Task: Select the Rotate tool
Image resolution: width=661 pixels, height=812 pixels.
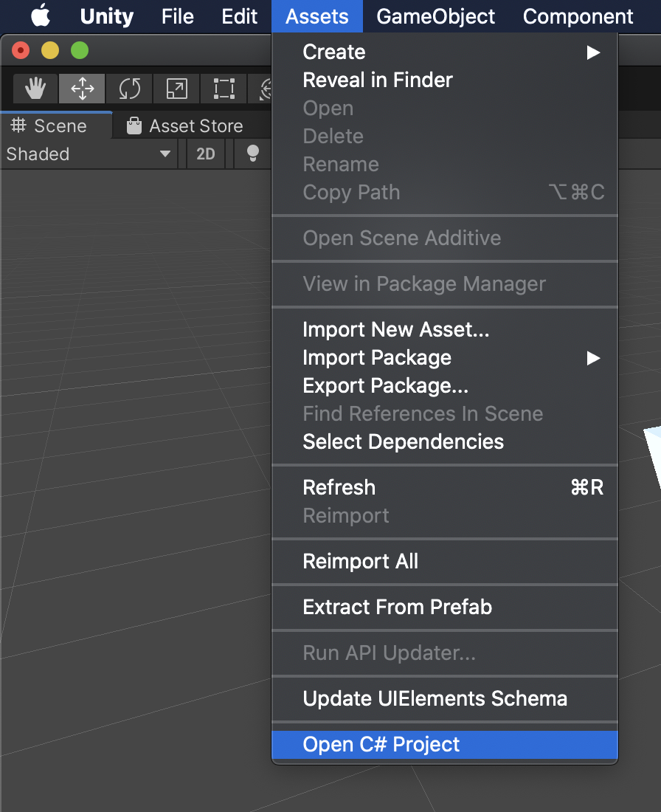Action: pyautogui.click(x=129, y=89)
